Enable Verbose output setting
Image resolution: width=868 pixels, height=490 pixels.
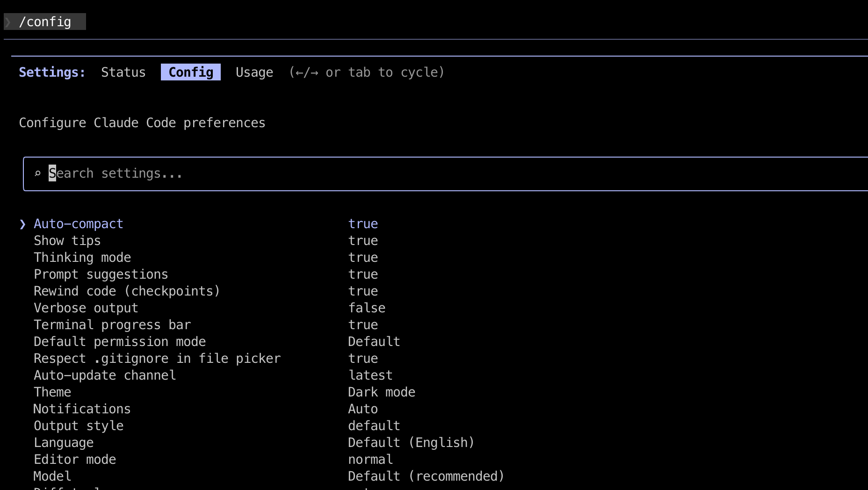pos(86,308)
